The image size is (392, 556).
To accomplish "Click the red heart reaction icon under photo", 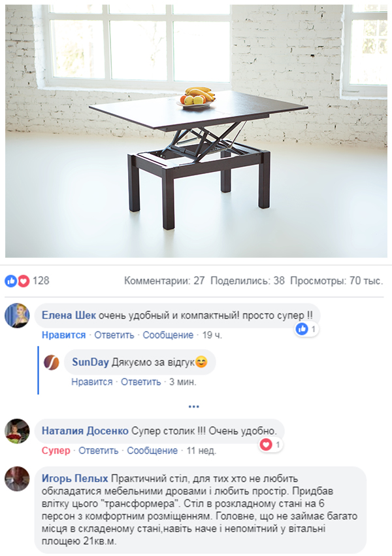I will coord(24,281).
